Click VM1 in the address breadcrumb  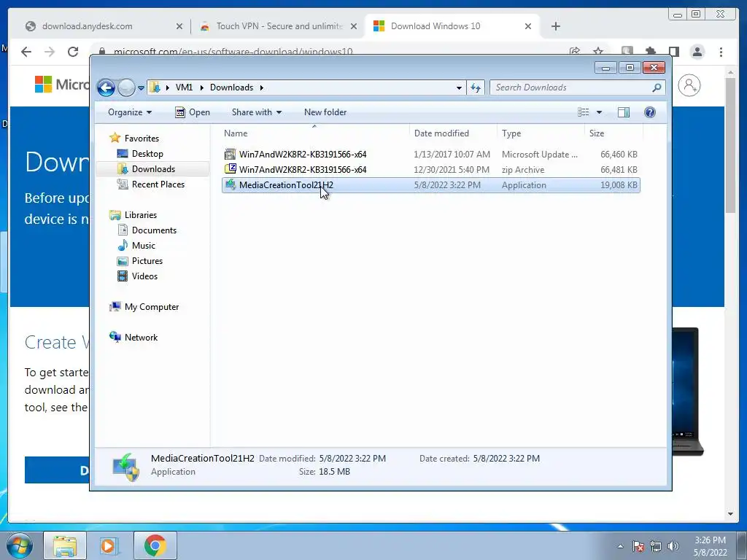pyautogui.click(x=184, y=87)
